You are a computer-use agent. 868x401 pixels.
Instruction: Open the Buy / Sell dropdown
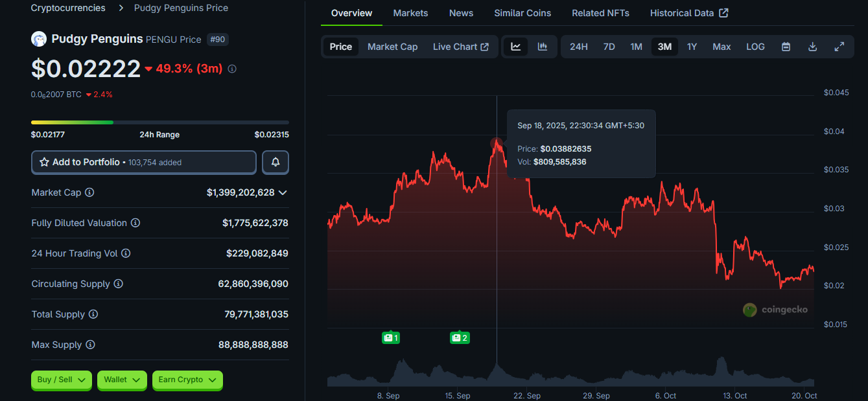[x=62, y=380]
